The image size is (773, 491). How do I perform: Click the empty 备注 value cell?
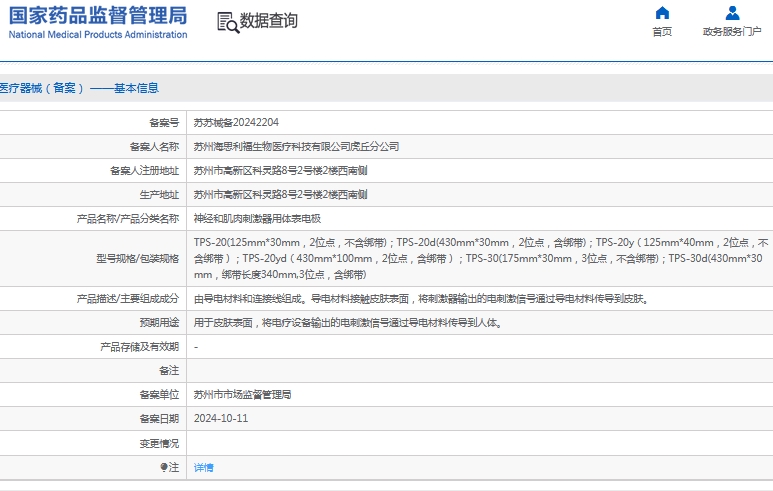480,371
